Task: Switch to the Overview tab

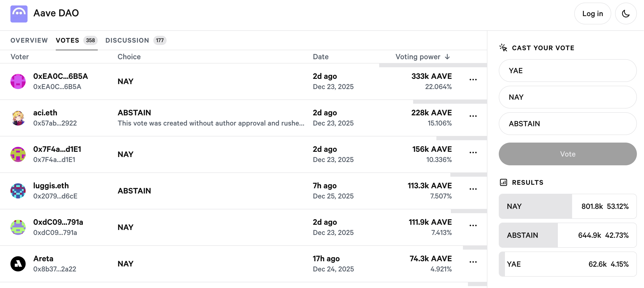Action: coord(29,40)
